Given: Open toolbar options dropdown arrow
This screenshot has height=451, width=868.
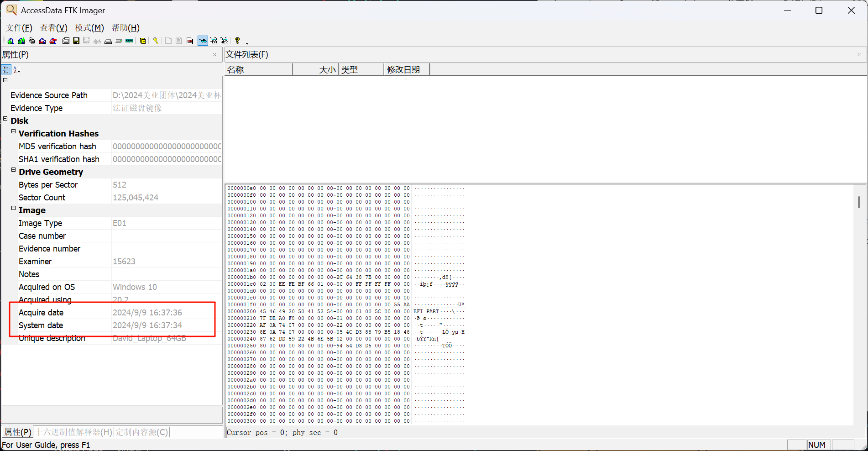Looking at the screenshot, I should point(247,44).
